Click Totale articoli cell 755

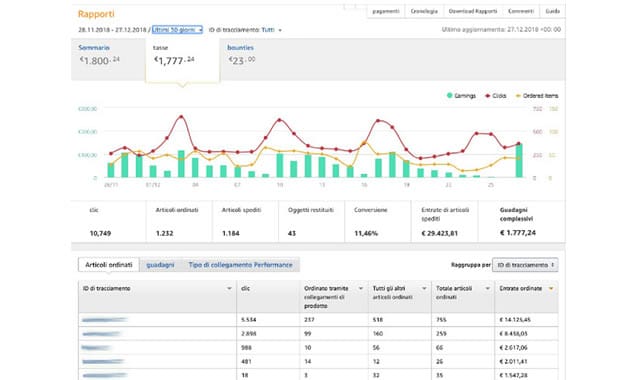(x=441, y=320)
